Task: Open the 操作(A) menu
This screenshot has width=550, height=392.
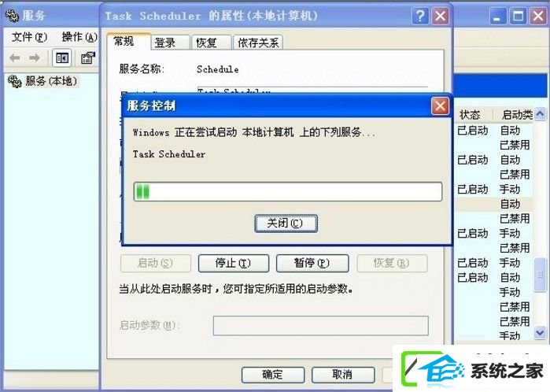Action: [79, 37]
